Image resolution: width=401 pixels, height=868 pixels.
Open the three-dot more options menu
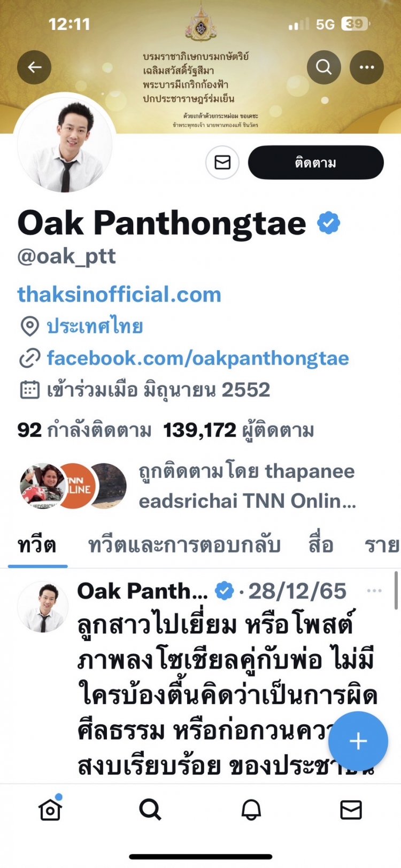point(367,67)
